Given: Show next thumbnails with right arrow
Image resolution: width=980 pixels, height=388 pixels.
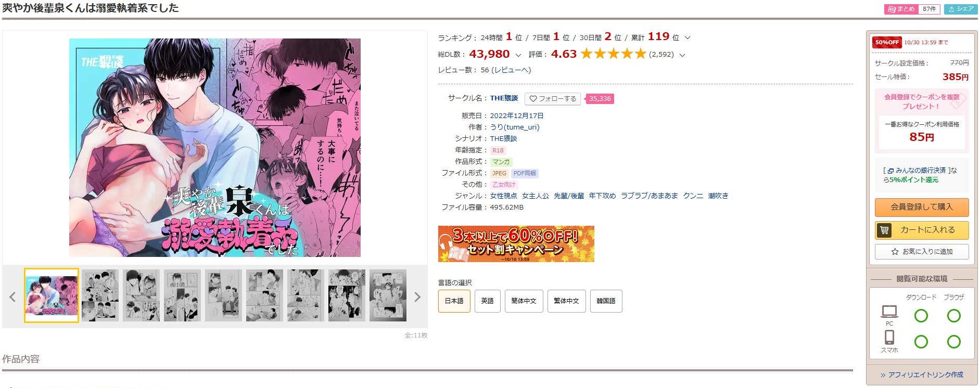Looking at the screenshot, I should [417, 297].
